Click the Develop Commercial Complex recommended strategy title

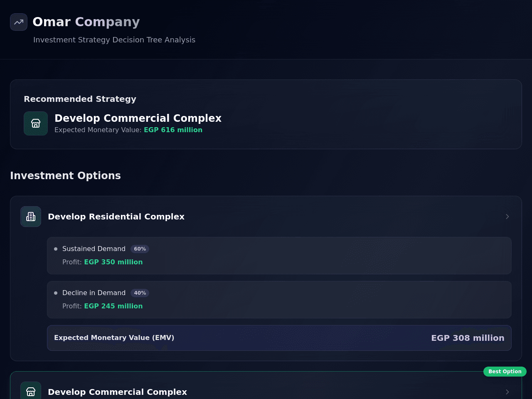[x=138, y=118]
